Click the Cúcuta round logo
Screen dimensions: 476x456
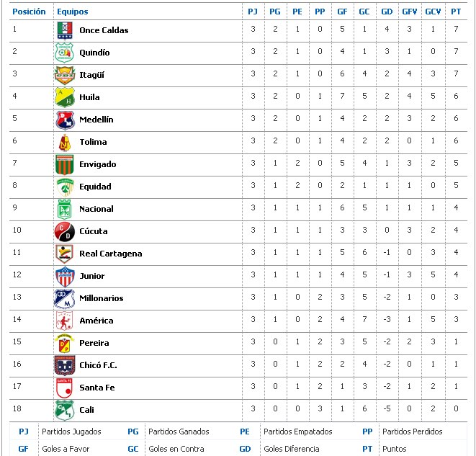coord(64,232)
